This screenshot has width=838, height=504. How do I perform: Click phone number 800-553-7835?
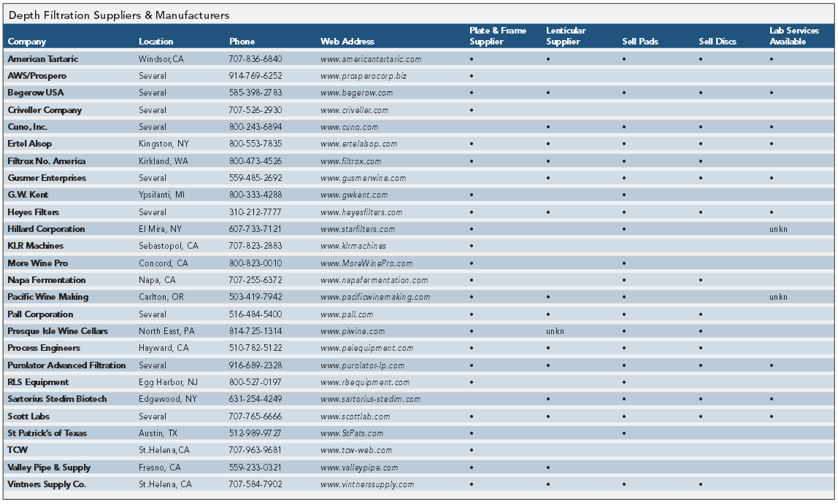pyautogui.click(x=255, y=144)
